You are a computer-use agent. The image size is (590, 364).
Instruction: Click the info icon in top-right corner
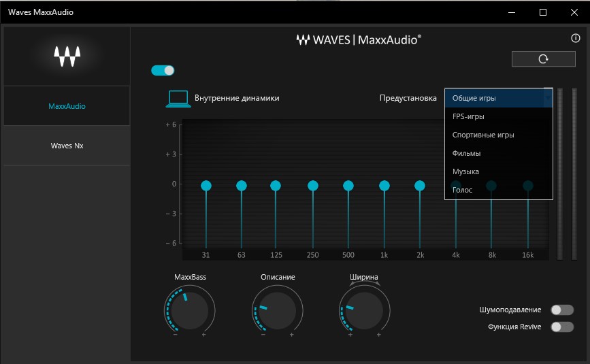(575, 39)
